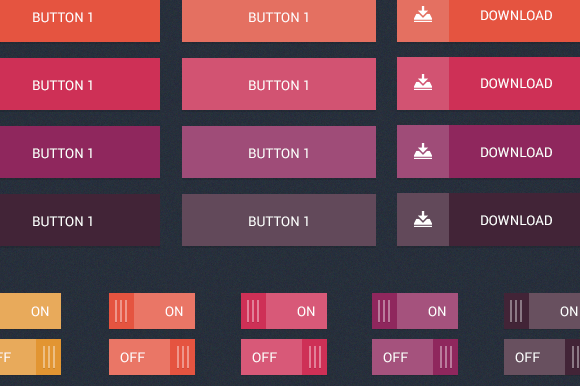Click the solid crimson BUTTON 1 at left
The width and height of the screenshot is (580, 386).
click(80, 84)
